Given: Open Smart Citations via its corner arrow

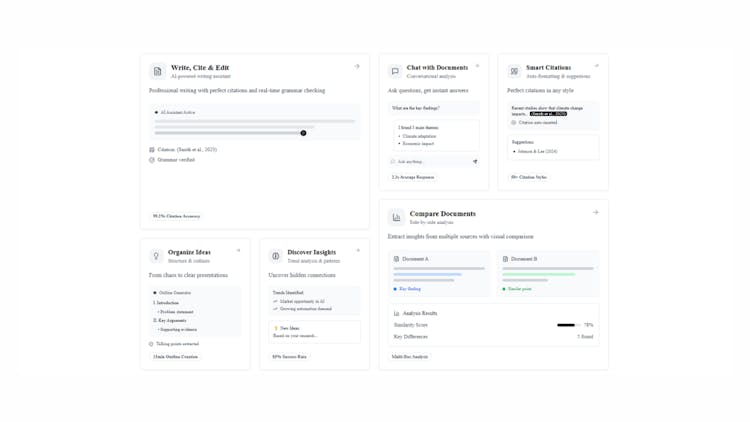Looking at the screenshot, I should click(596, 67).
